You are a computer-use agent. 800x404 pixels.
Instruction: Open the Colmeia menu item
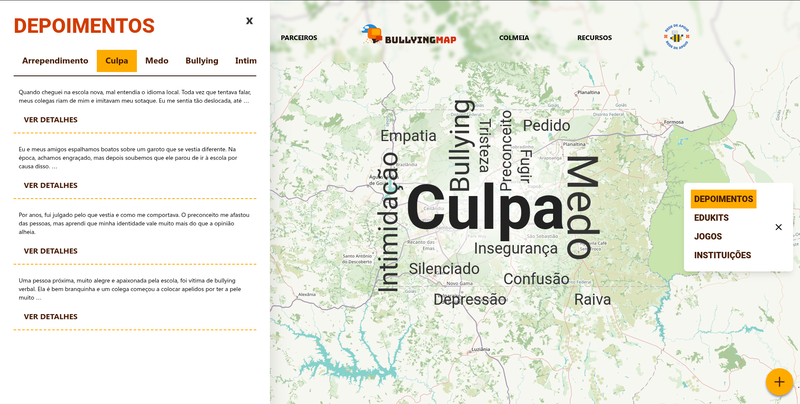point(514,38)
